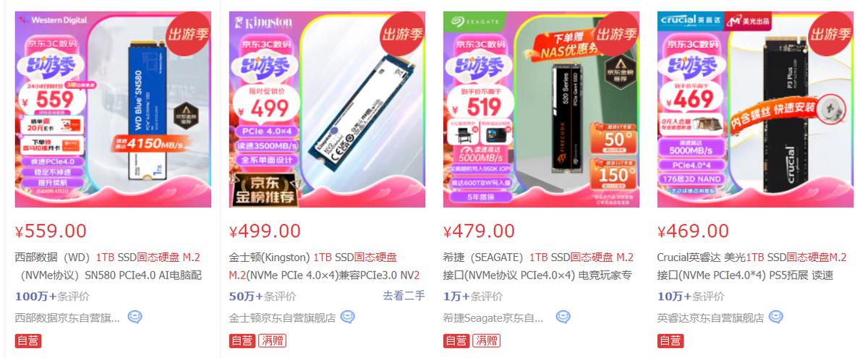Click chat icon next to 金士顿京东自营旗舰店
868x358 pixels.
pyautogui.click(x=348, y=317)
